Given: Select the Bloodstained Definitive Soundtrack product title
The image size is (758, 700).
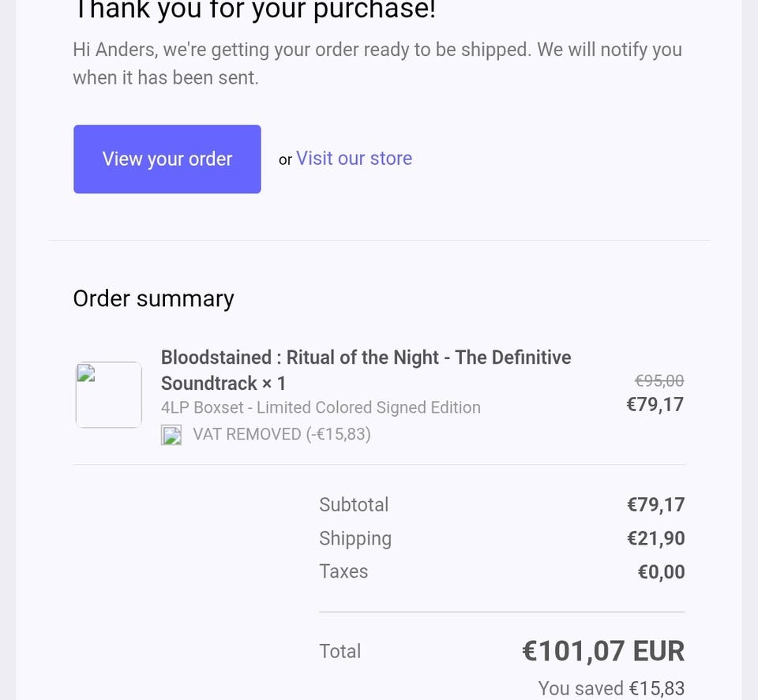Looking at the screenshot, I should [x=366, y=370].
